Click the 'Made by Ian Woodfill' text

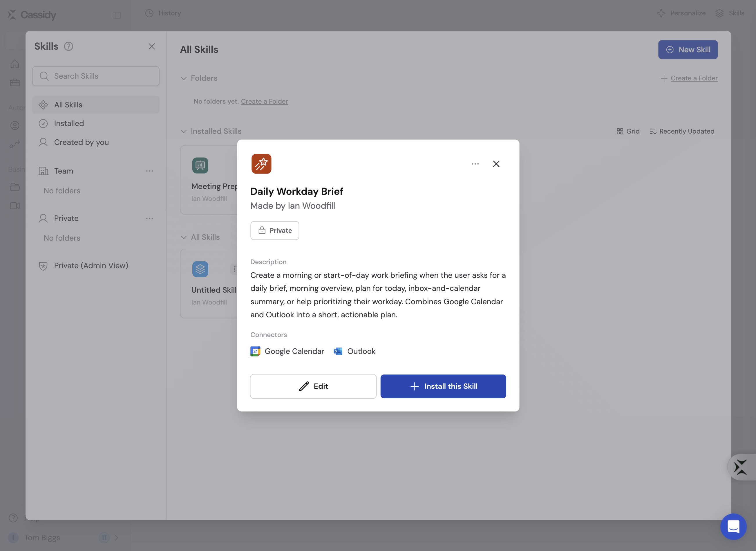293,206
